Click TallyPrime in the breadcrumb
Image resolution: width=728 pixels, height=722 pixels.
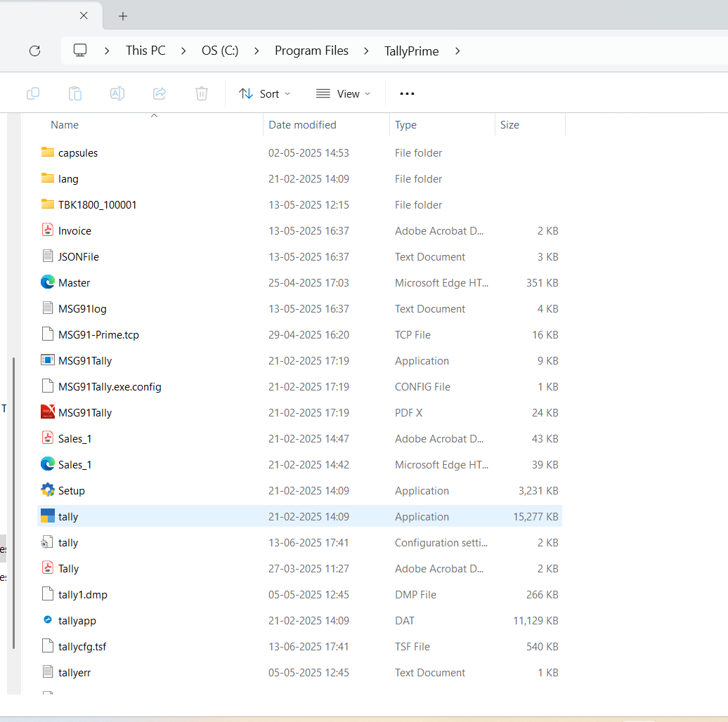(x=411, y=51)
